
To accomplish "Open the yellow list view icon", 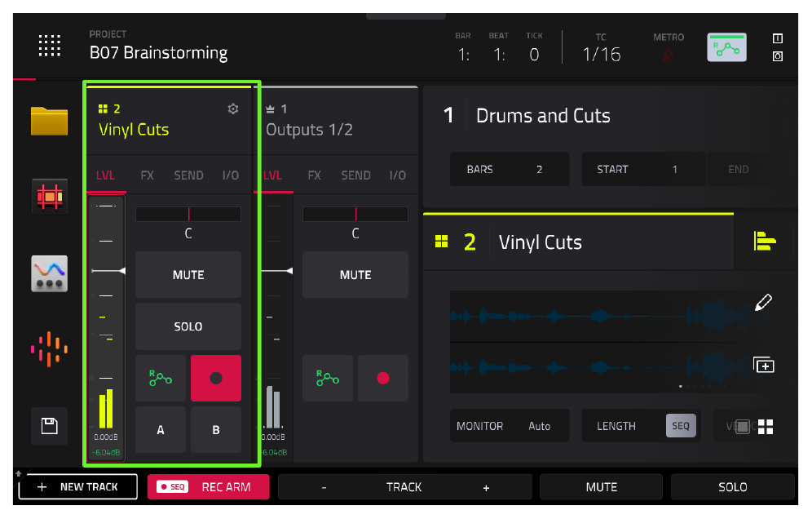I will click(x=765, y=241).
